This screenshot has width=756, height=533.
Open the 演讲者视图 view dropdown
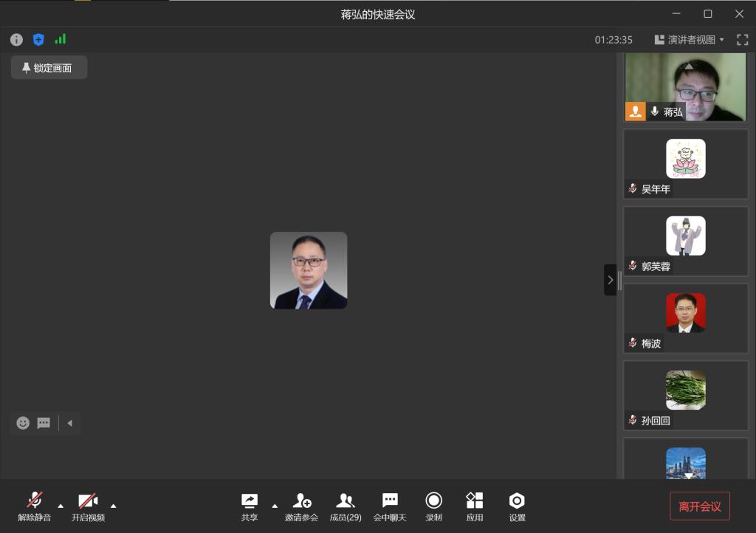(690, 40)
